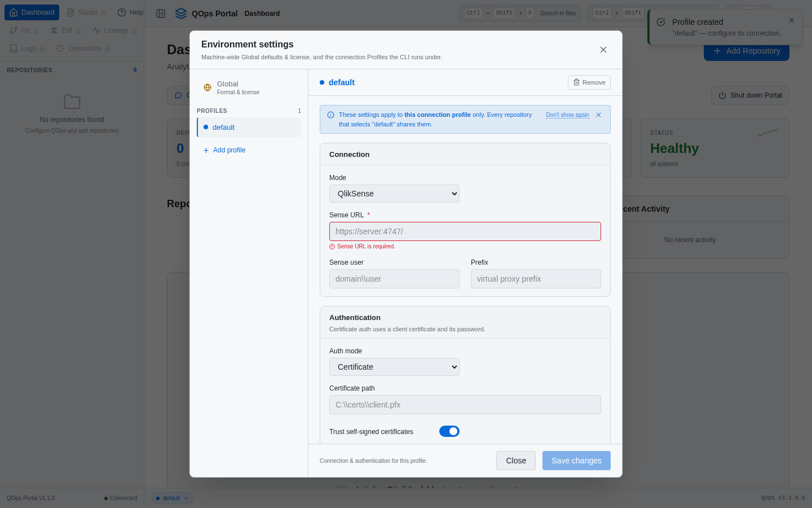Click the green check icon in notification
The image size is (812, 508).
pyautogui.click(x=661, y=22)
